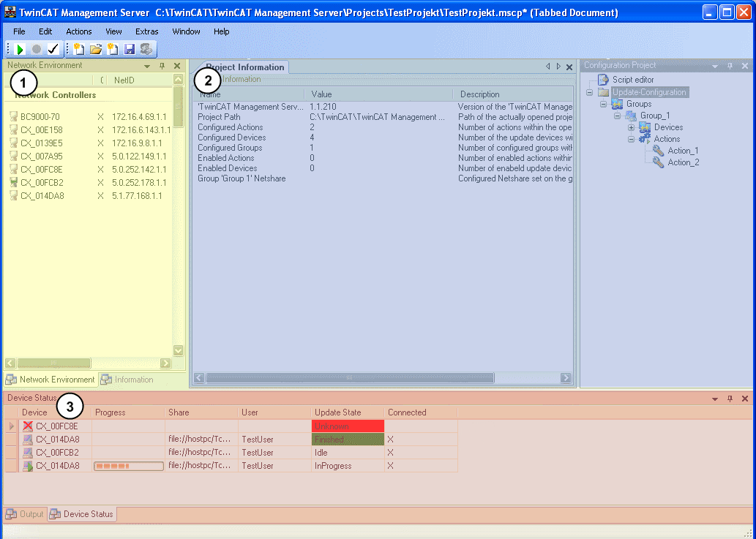This screenshot has width=756, height=539.
Task: Click the progress bar in the InProgress row
Action: [x=128, y=466]
